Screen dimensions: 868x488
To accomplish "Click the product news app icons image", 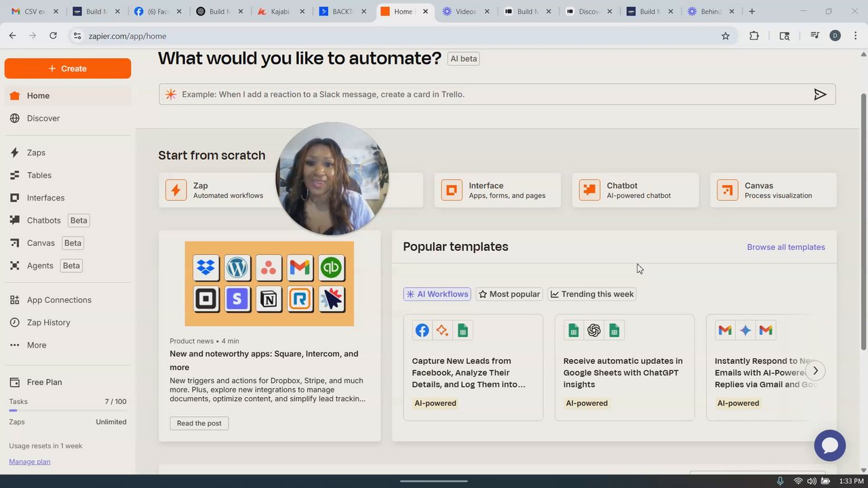I will point(269,283).
